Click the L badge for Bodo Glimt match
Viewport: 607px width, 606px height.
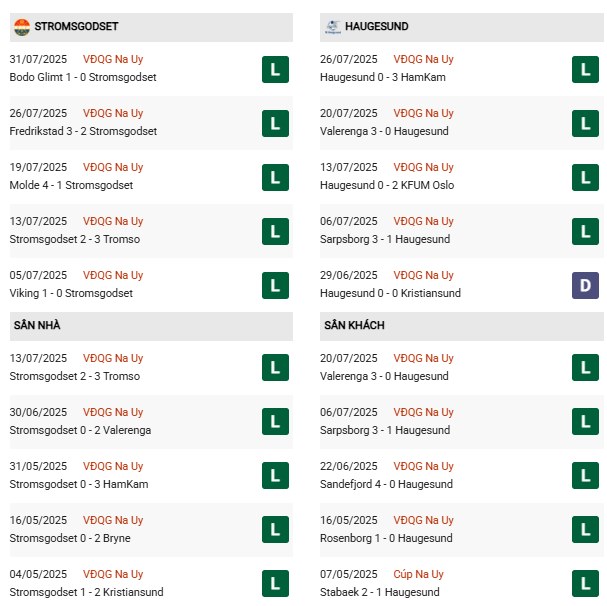[x=275, y=69]
